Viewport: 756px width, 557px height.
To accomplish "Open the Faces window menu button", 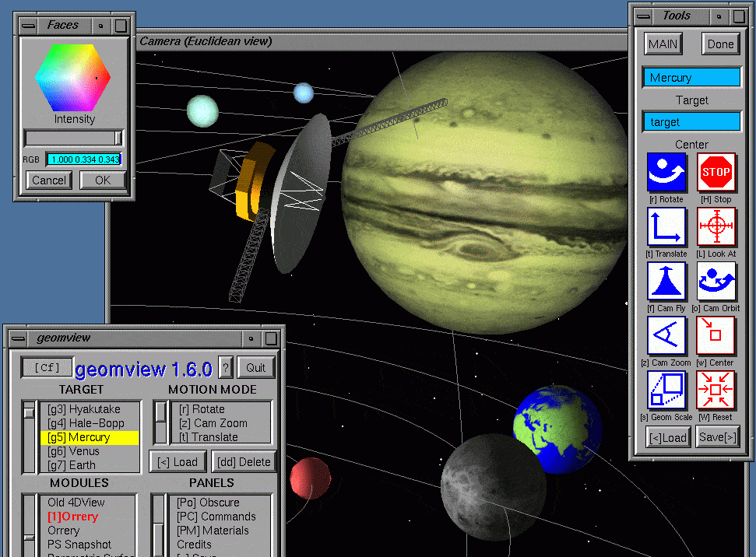I will (29, 26).
